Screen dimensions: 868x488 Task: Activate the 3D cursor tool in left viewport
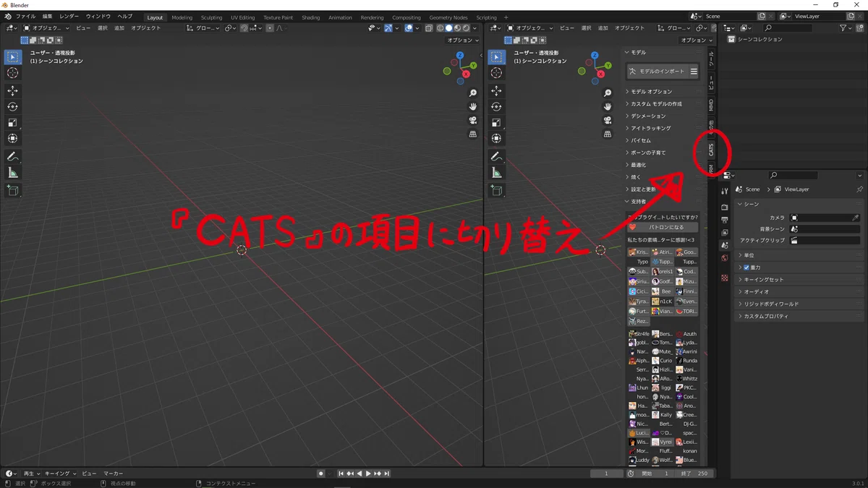click(13, 73)
